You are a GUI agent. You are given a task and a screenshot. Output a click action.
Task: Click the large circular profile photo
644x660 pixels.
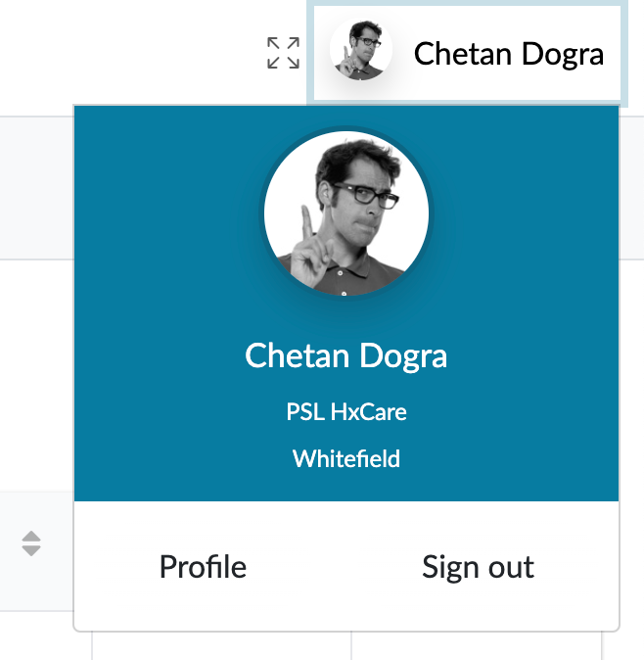345,213
